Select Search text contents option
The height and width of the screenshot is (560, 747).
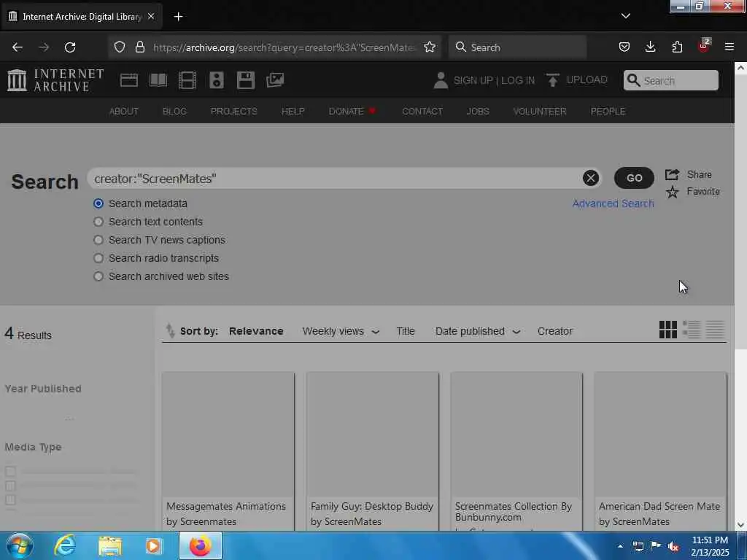tap(98, 222)
